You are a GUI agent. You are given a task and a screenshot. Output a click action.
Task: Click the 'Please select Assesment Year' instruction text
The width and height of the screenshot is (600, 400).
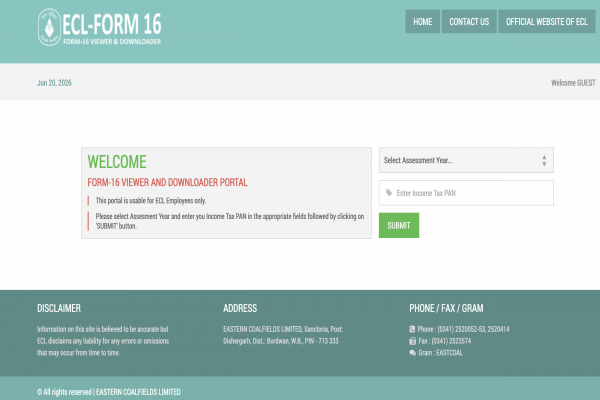click(230, 221)
